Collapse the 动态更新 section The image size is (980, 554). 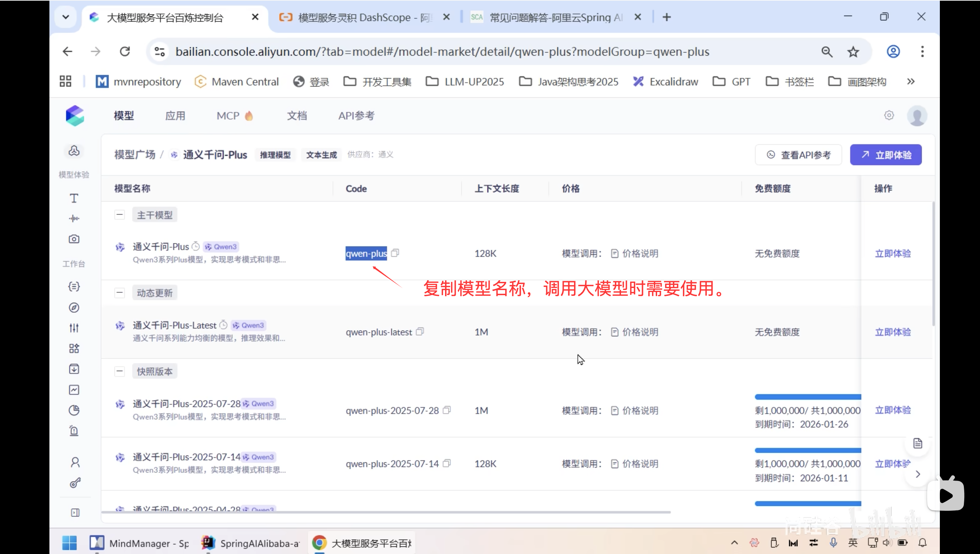click(119, 292)
